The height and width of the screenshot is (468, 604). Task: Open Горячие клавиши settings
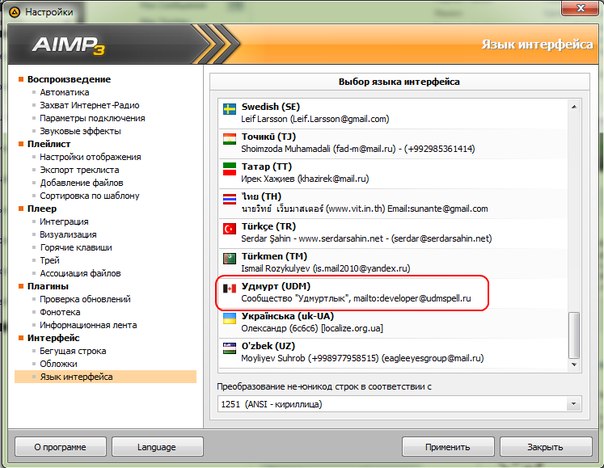tap(76, 248)
